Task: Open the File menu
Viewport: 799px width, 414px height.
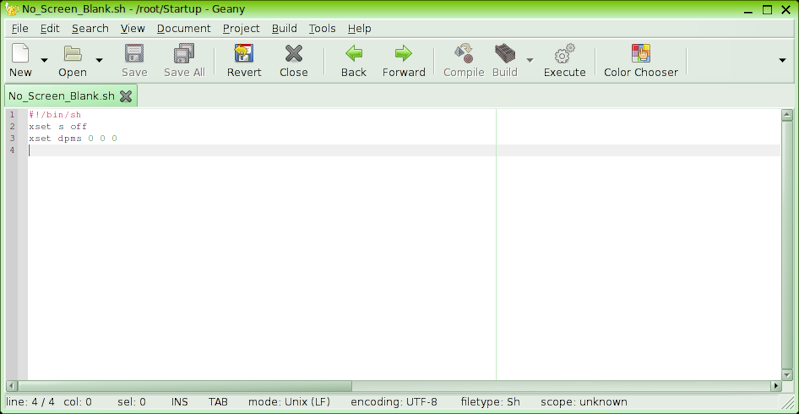Action: (x=20, y=29)
